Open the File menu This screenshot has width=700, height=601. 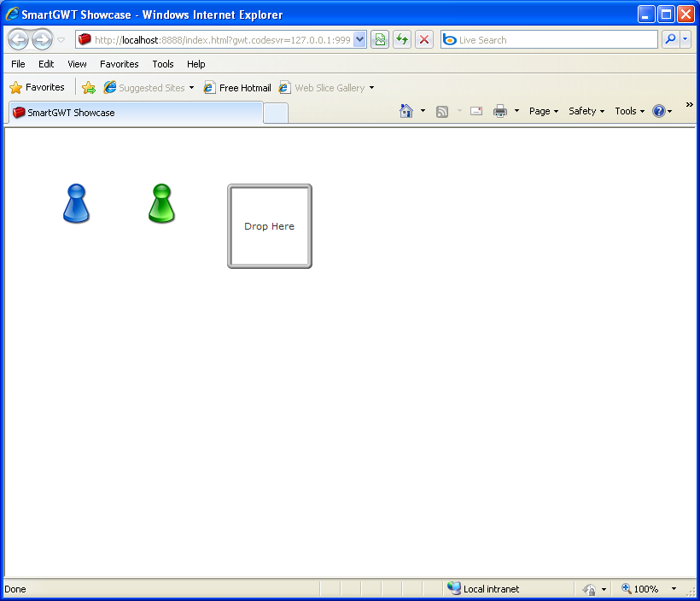click(x=18, y=64)
